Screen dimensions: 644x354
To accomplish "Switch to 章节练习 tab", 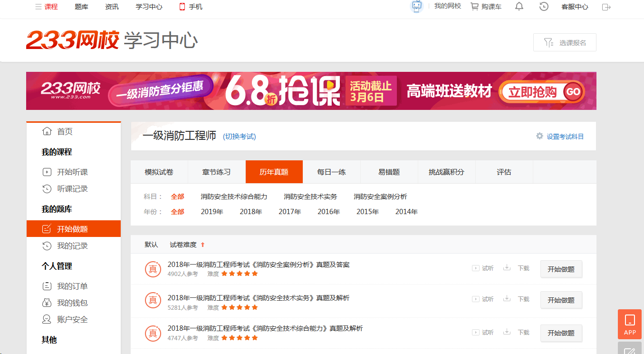I will (217, 172).
